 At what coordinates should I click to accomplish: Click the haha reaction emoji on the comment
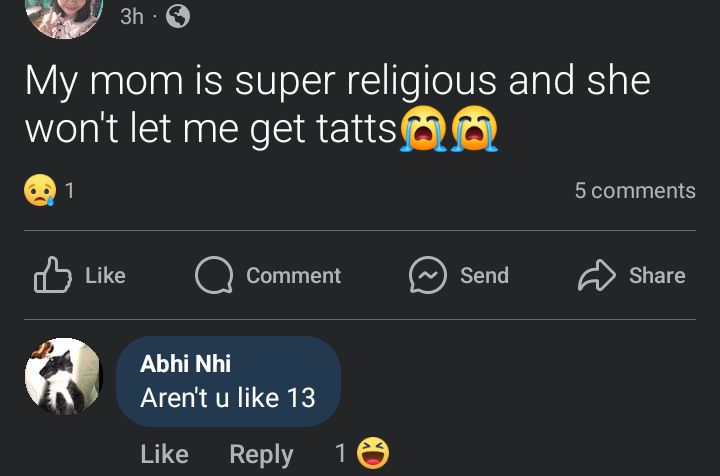[x=372, y=453]
